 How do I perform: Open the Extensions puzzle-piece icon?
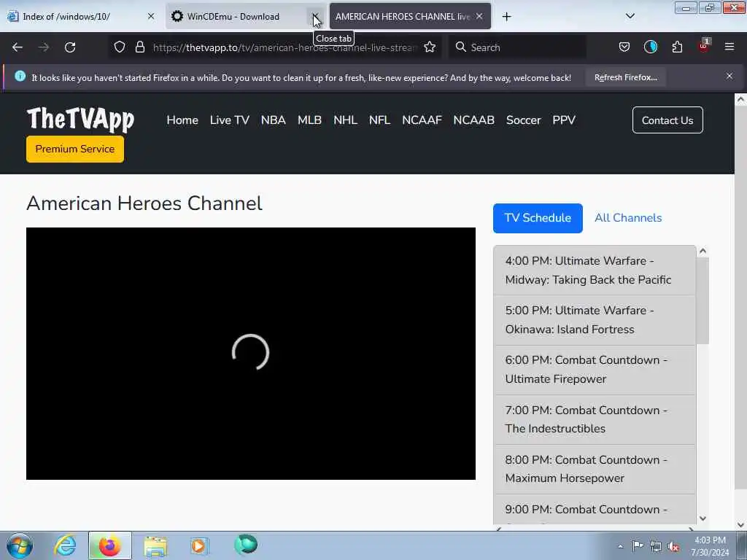tap(677, 47)
